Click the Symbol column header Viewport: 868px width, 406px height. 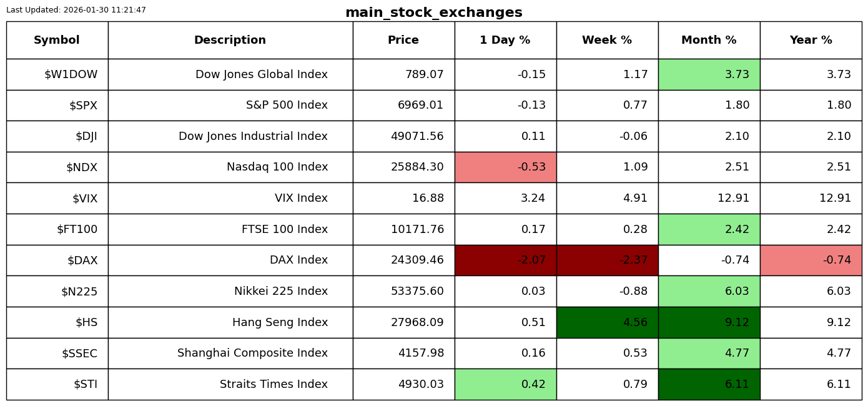[57, 41]
